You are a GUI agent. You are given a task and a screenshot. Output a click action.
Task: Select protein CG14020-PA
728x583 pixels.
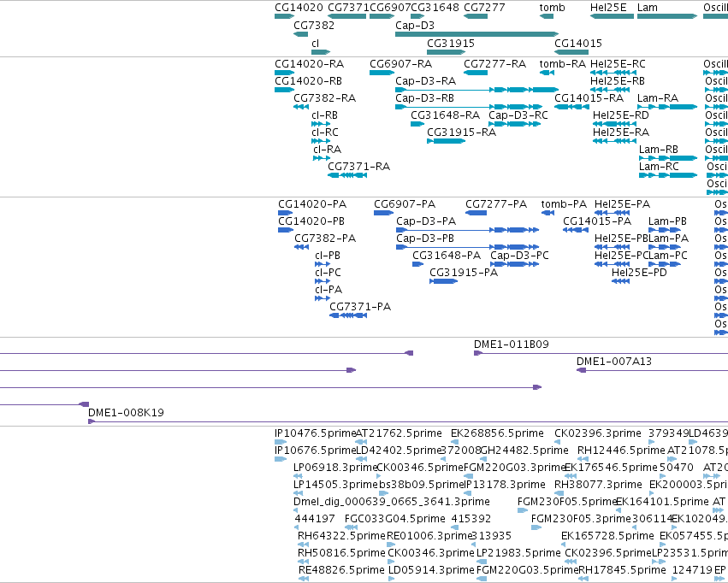tap(312, 204)
